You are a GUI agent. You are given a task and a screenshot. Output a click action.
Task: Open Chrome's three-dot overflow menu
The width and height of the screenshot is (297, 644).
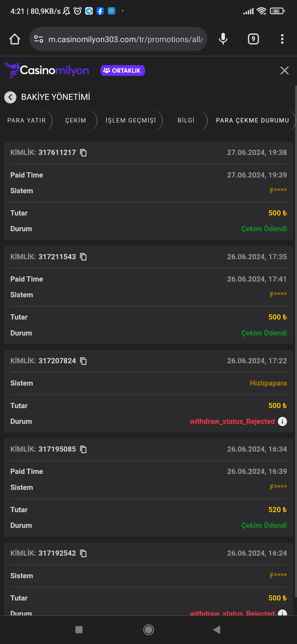click(x=282, y=39)
